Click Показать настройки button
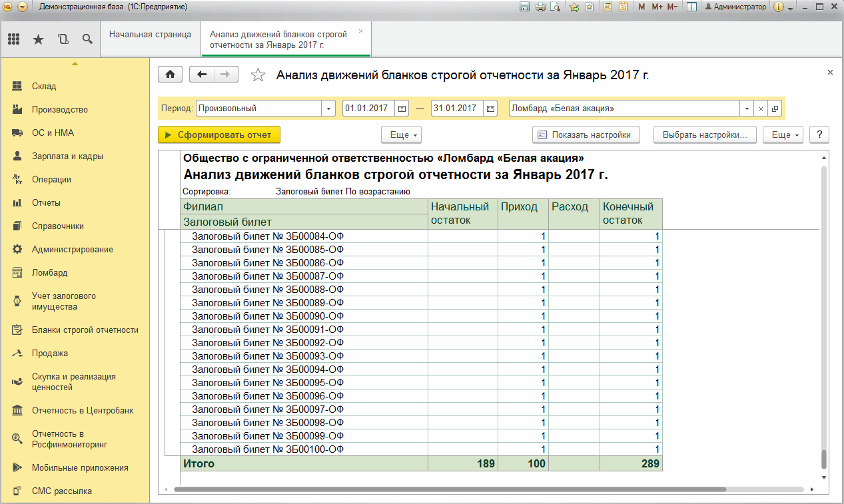This screenshot has width=844, height=504. tap(586, 134)
